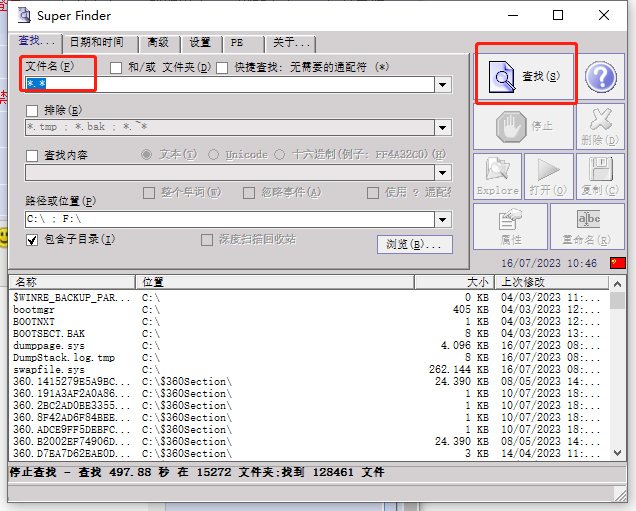This screenshot has height=511, width=636.
Task: Expand the 排除 exclude pattern dropdown arrow
Action: (x=443, y=128)
